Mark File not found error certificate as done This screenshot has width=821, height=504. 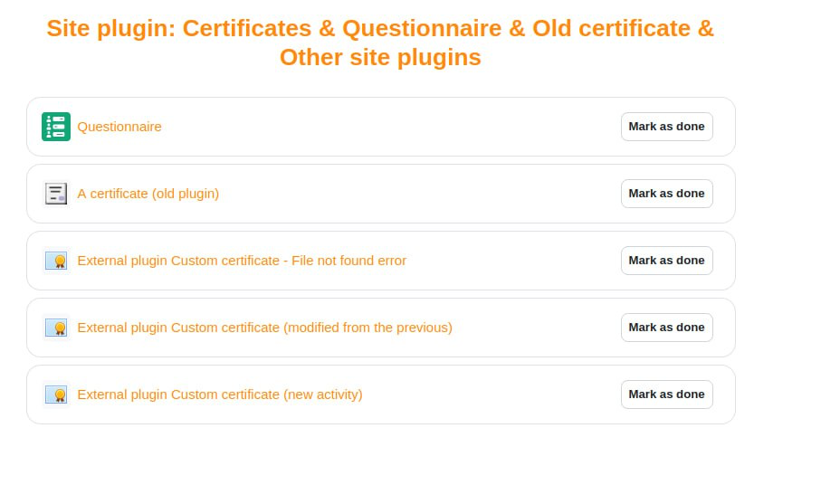[x=666, y=261]
